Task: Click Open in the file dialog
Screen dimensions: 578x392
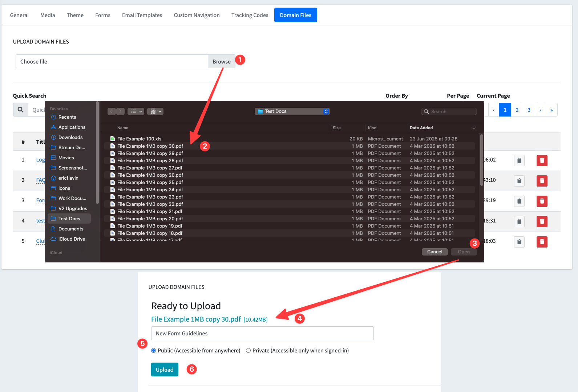Action: coord(464,252)
